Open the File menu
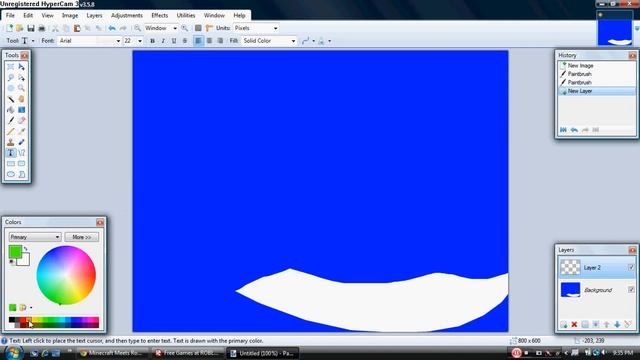 coord(10,16)
